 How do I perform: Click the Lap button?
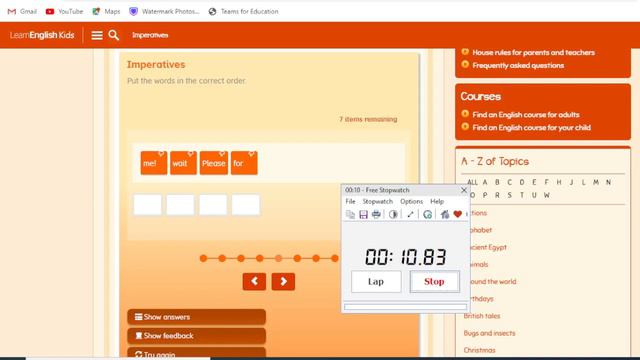pos(376,282)
